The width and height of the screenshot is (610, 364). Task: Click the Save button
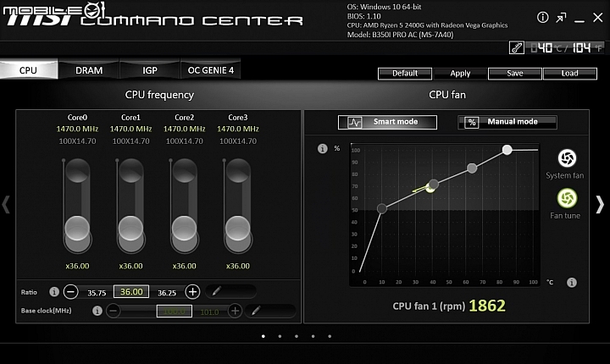(515, 74)
